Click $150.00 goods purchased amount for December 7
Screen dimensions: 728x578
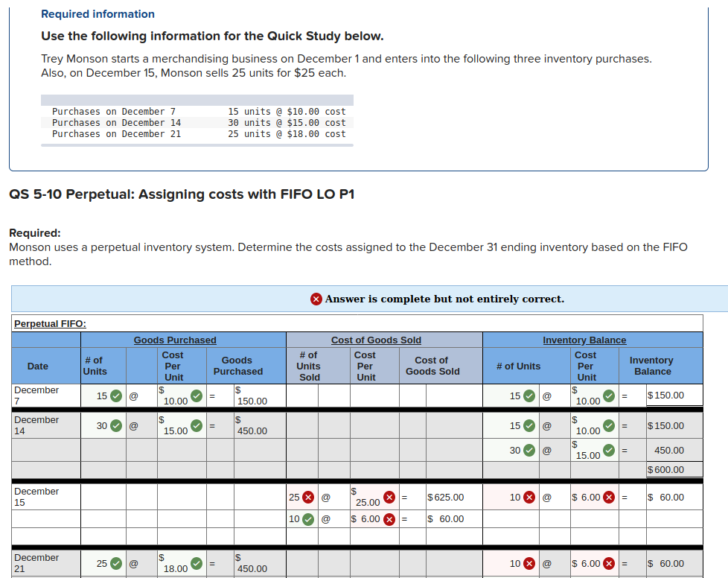click(251, 396)
